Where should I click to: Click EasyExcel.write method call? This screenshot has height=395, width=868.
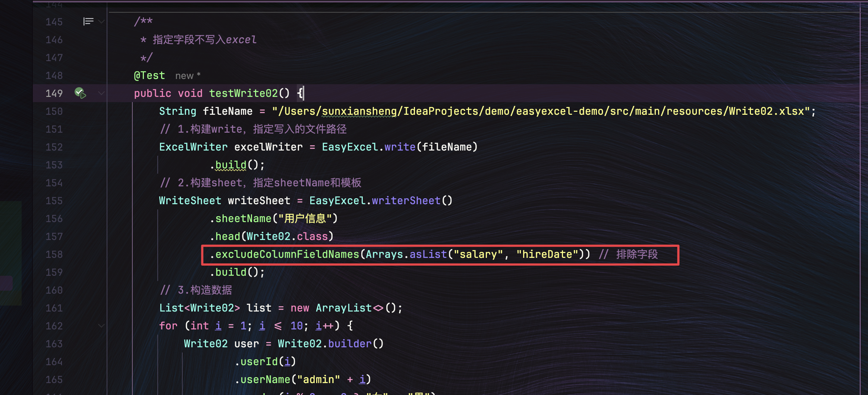tap(400, 147)
